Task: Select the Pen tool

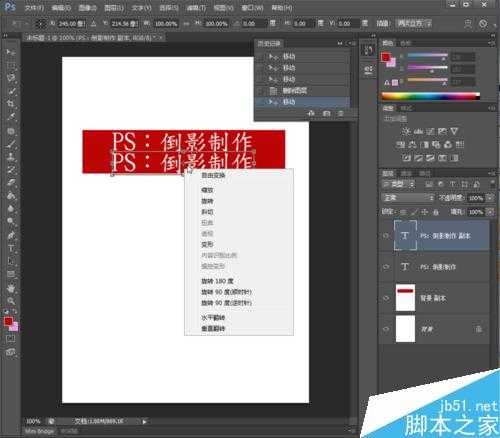Action: click(11, 235)
